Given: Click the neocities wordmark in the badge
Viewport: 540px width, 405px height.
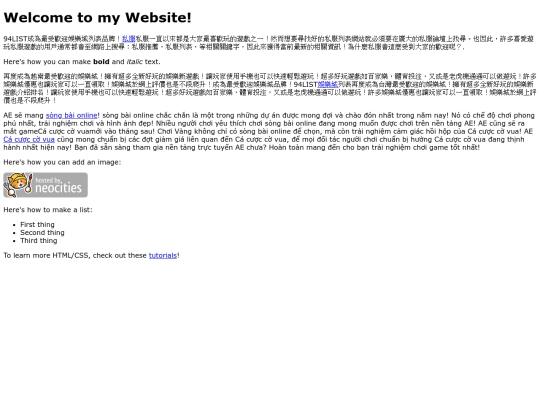Looking at the screenshot, I should (58, 188).
